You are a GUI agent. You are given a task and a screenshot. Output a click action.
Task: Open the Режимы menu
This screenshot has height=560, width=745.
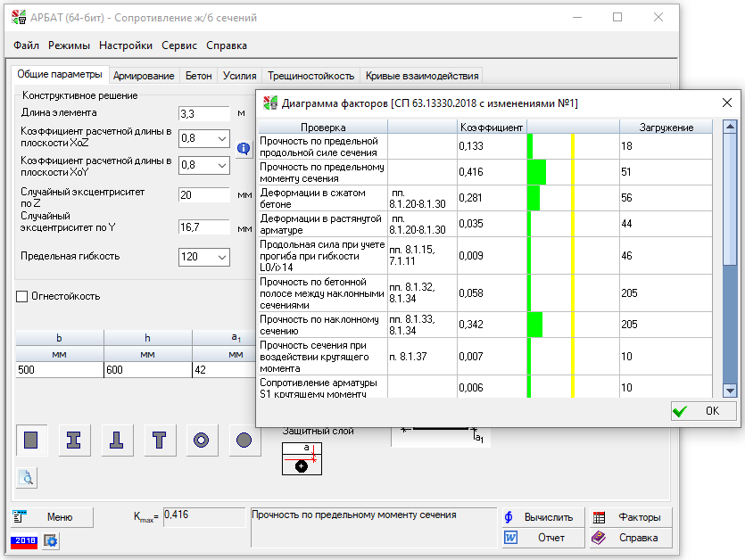69,45
